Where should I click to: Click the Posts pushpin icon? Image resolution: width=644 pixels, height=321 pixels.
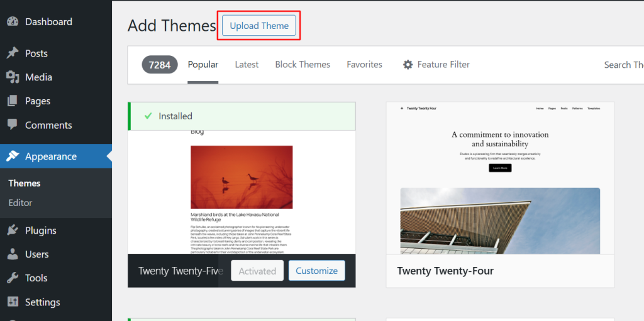pyautogui.click(x=13, y=53)
